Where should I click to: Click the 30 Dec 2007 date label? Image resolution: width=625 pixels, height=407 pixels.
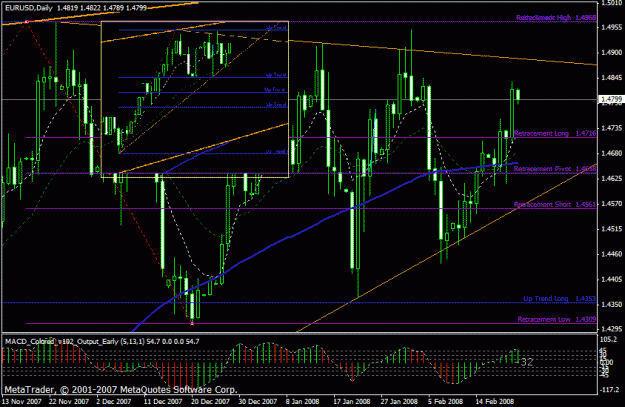pos(258,401)
